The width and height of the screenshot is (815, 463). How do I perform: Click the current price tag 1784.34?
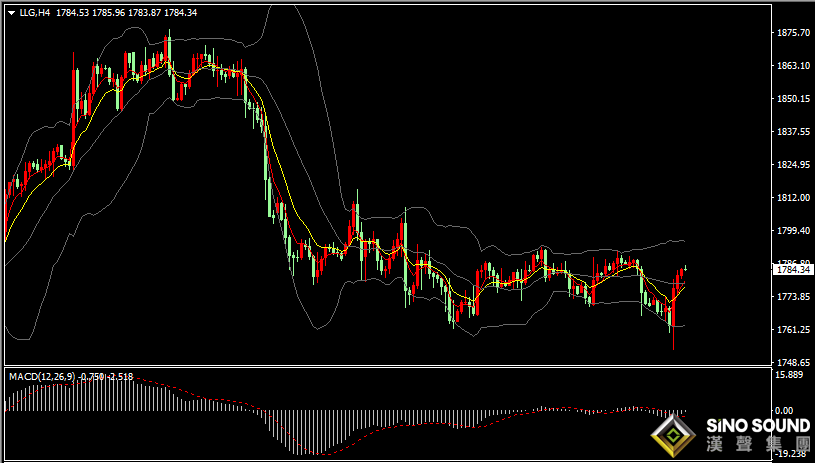click(793, 269)
